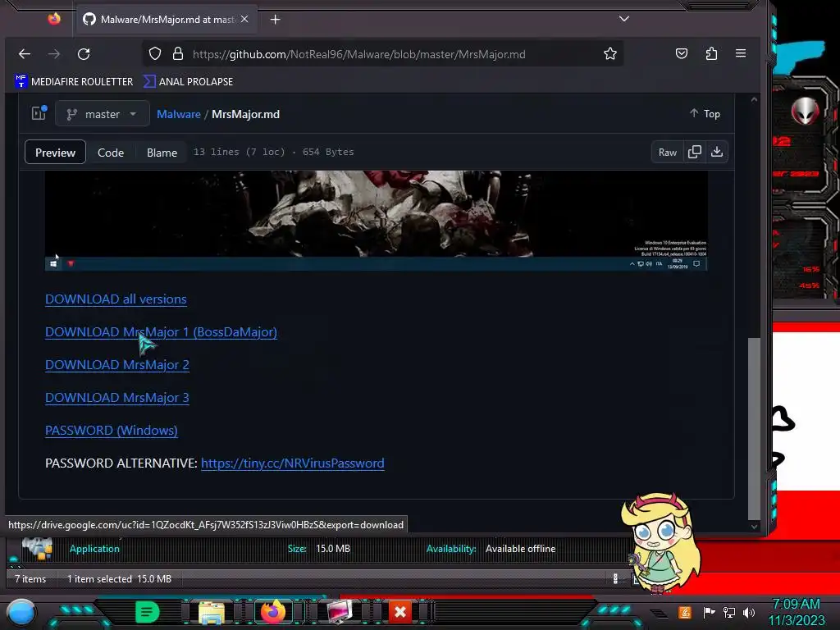Click the forward navigation arrow
The height and width of the screenshot is (630, 840).
54,53
